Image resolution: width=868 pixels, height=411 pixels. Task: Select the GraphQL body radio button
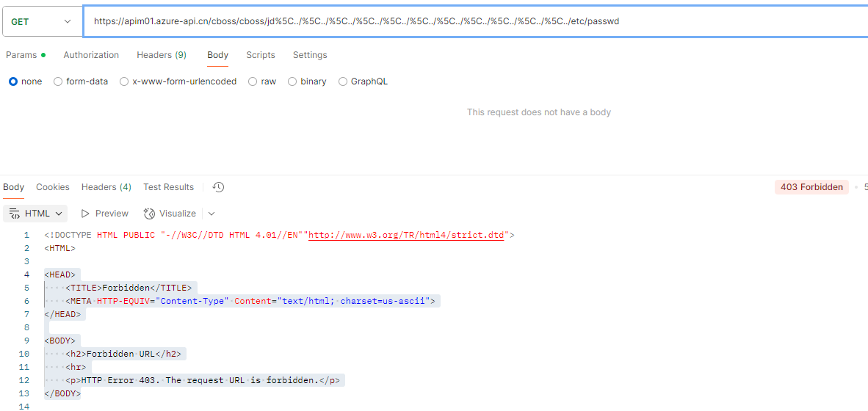point(343,81)
